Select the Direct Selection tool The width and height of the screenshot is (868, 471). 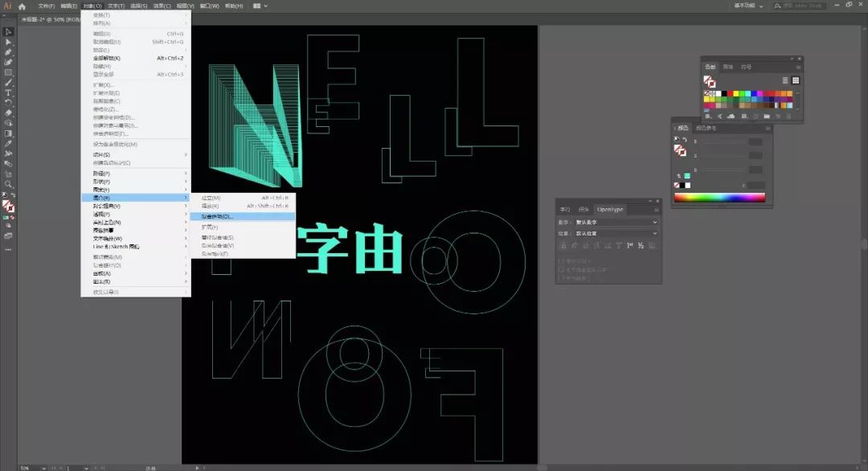[x=8, y=42]
